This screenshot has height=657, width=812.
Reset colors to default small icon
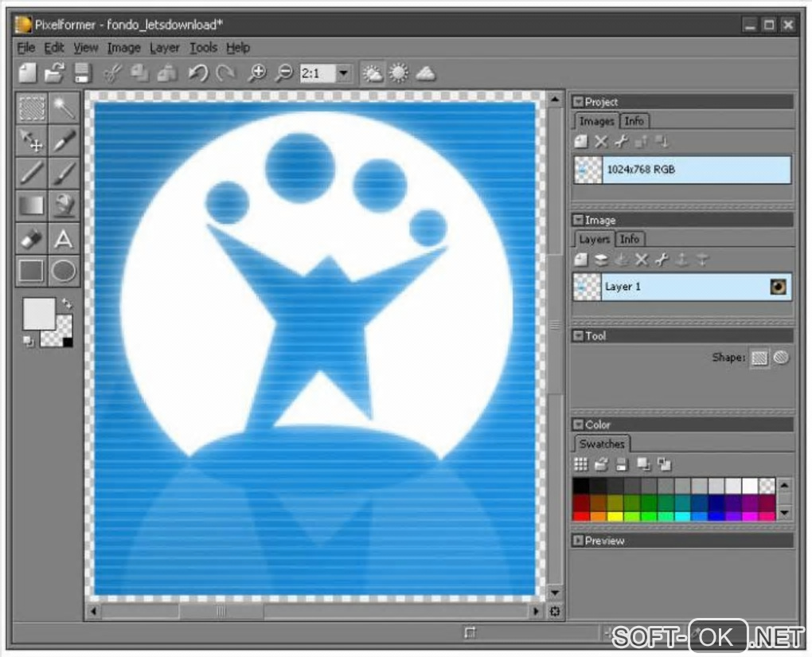pos(28,341)
